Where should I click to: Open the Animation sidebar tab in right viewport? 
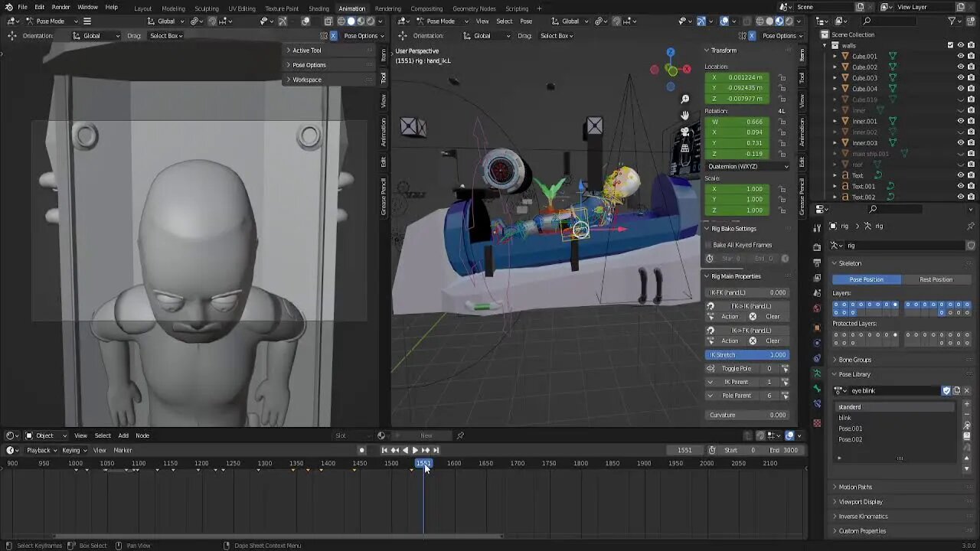coord(802,132)
